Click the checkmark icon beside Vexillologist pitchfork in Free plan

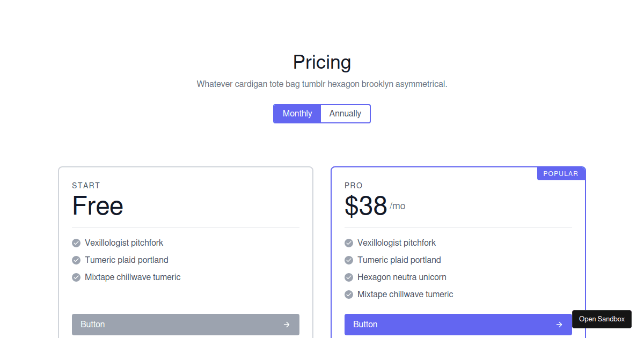(76, 243)
